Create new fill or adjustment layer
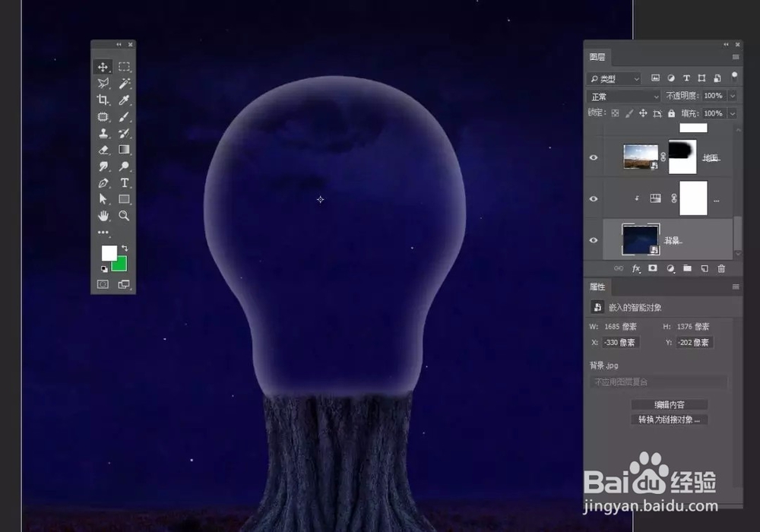Screen dimensions: 760x532 670,268
